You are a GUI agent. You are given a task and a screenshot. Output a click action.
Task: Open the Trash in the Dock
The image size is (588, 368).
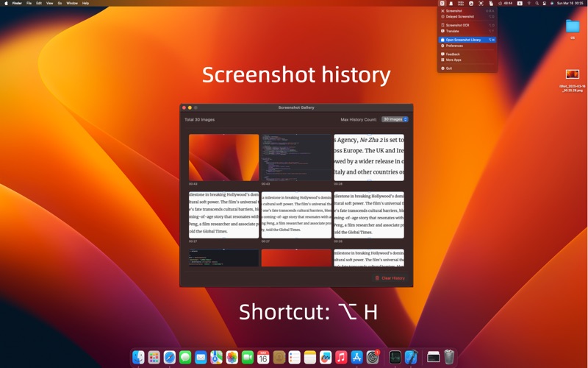click(449, 358)
